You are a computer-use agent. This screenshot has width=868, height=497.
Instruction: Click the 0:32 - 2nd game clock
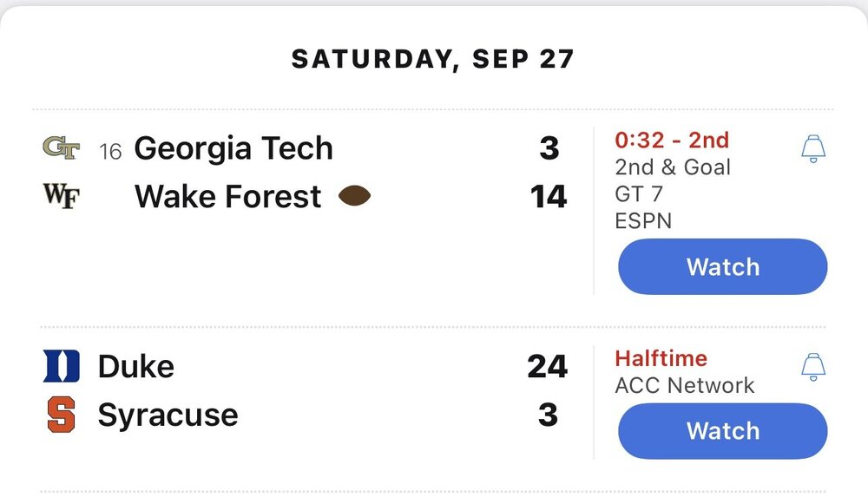[x=672, y=141]
